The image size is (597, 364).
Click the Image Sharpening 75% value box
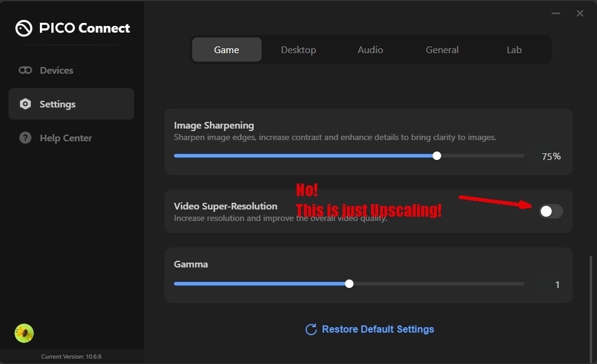coord(551,156)
